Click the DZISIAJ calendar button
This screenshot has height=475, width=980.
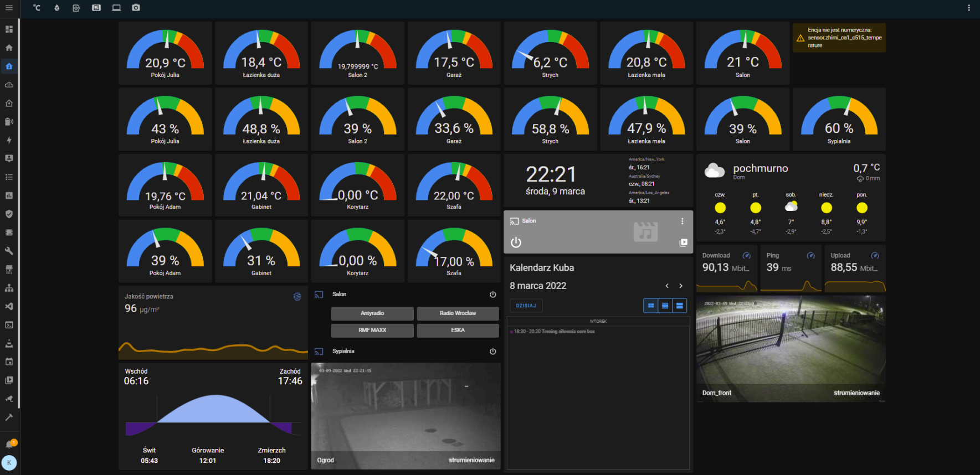tap(526, 306)
